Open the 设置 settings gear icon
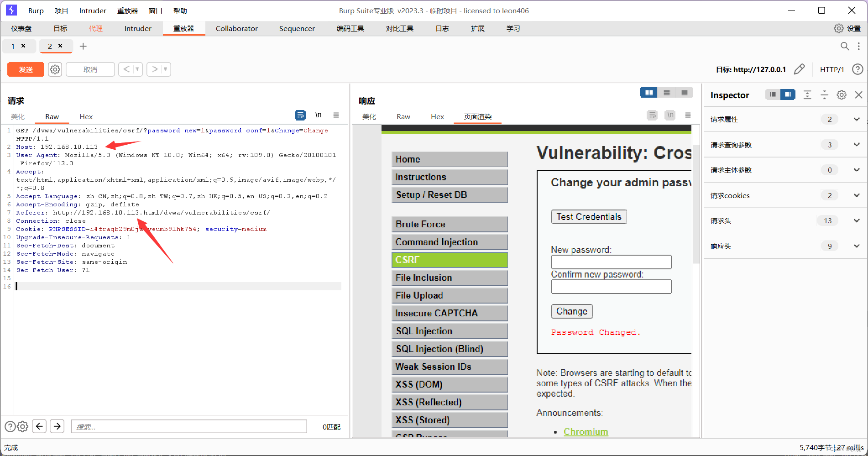 pos(839,28)
